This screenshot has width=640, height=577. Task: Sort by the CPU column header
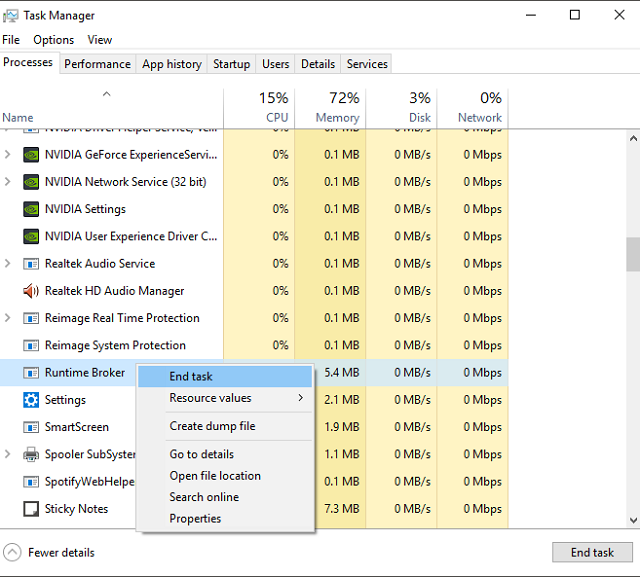tap(259, 108)
